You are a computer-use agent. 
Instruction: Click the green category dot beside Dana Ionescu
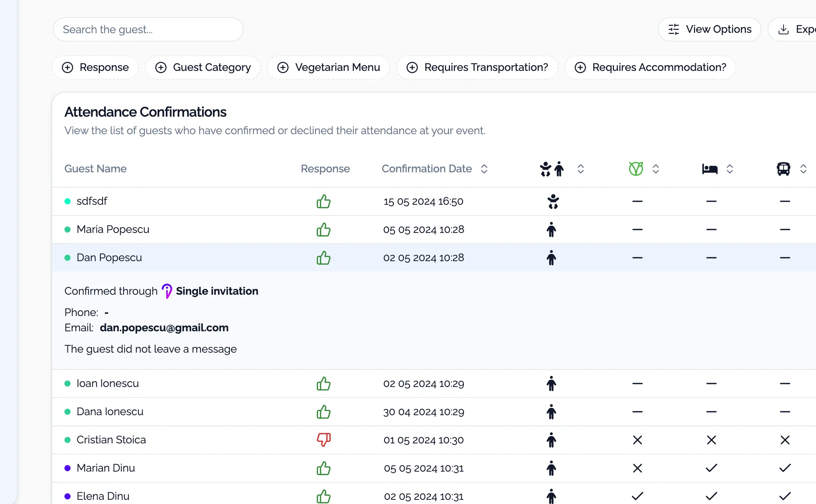67,412
